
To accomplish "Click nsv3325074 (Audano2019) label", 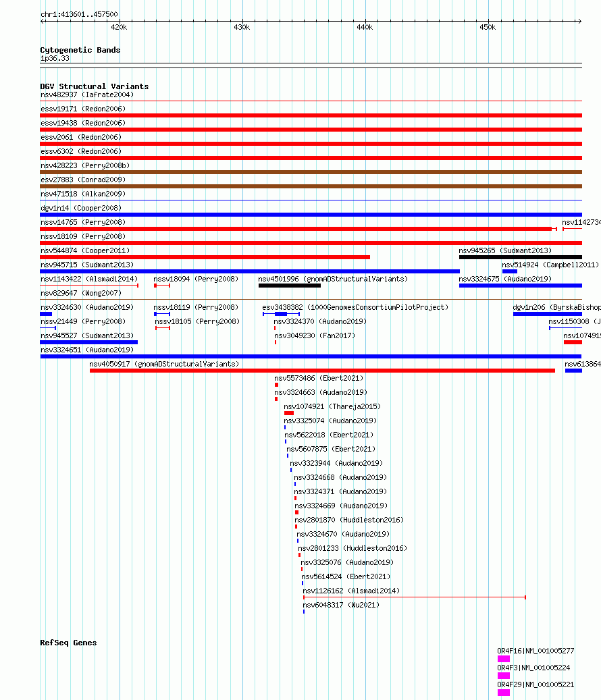I will 330,421.
